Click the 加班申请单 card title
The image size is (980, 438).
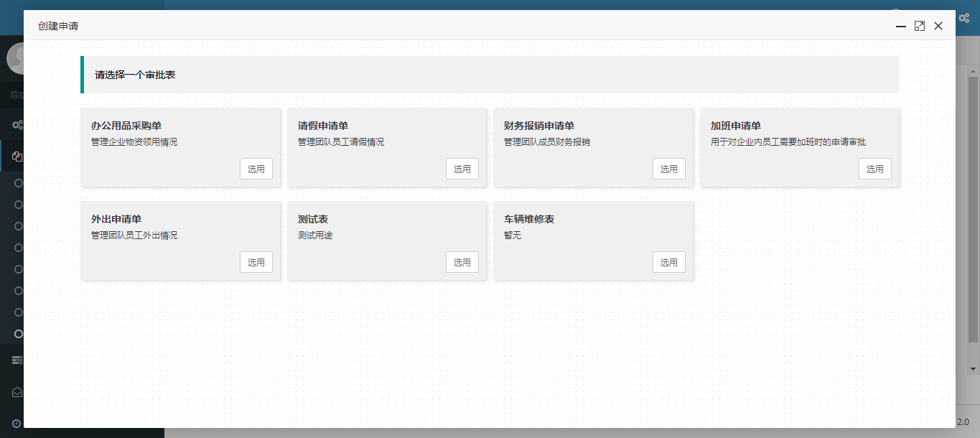point(735,126)
